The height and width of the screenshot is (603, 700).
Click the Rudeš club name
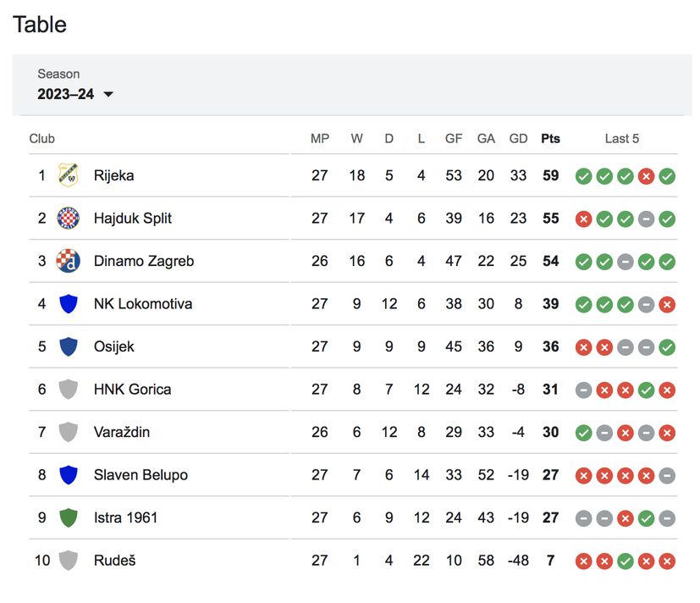click(115, 561)
